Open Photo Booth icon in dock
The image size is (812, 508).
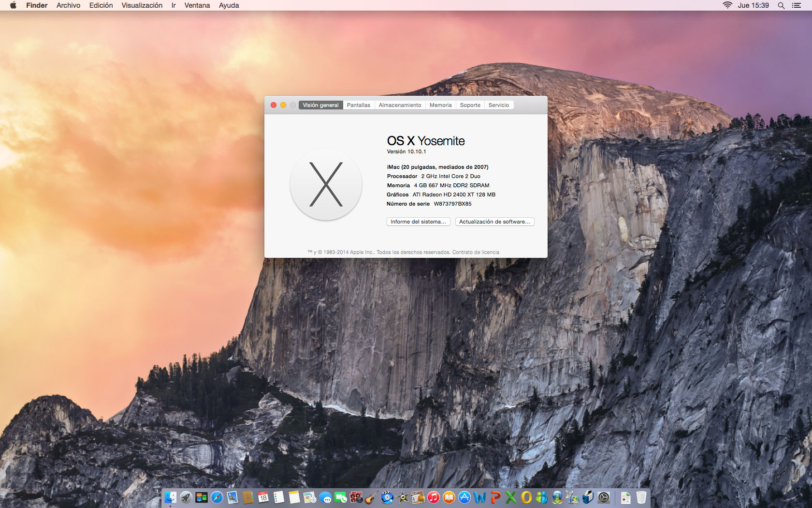[356, 497]
